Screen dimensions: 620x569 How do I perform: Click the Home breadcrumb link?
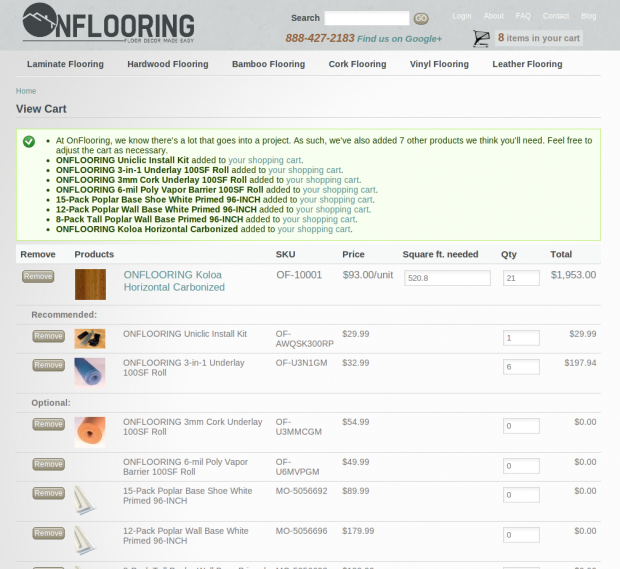[26, 91]
